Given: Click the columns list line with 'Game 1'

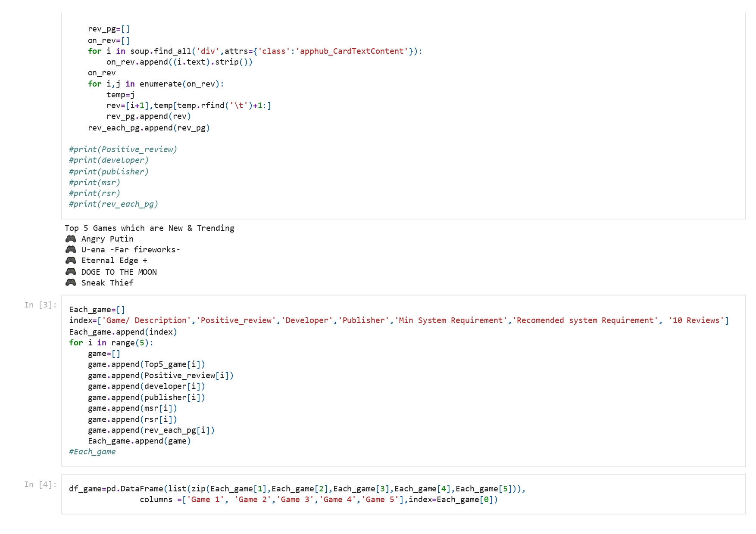Looking at the screenshot, I should click(x=319, y=500).
